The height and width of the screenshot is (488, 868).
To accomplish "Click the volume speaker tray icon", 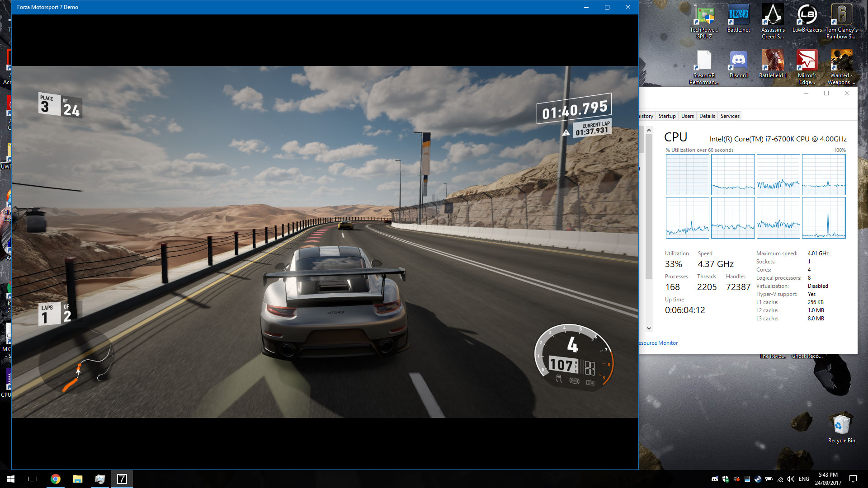I will pyautogui.click(x=790, y=479).
